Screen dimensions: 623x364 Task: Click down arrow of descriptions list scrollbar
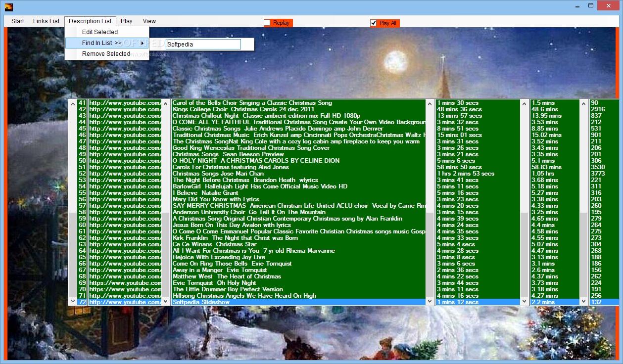[430, 301]
